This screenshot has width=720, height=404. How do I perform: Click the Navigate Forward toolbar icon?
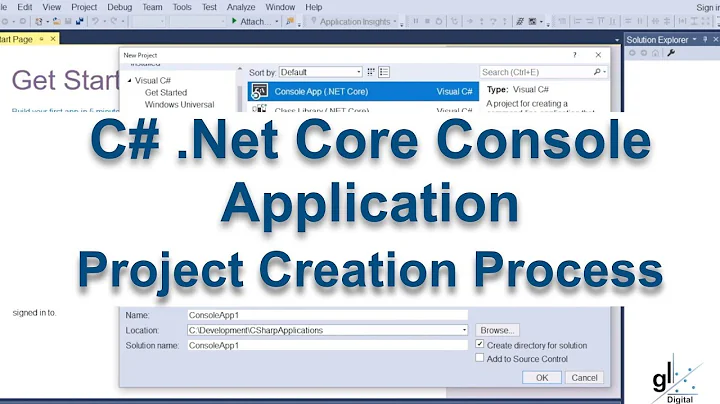22,21
